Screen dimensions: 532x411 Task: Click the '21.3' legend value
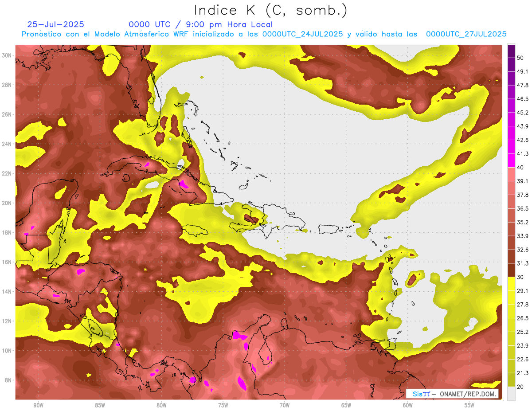click(522, 373)
